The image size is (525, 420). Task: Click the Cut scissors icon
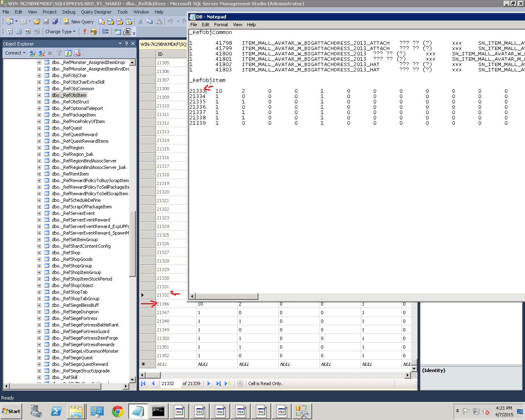141,22
